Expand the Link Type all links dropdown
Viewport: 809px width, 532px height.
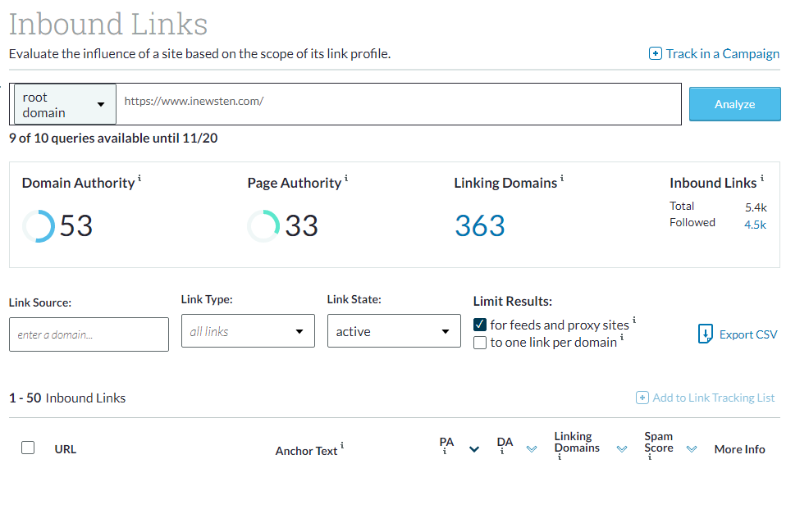point(247,331)
